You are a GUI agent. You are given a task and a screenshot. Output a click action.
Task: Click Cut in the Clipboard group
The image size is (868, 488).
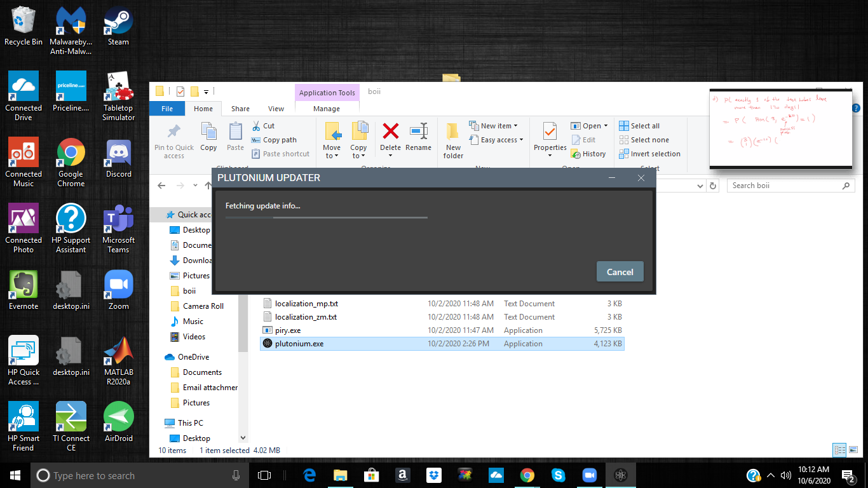(263, 126)
